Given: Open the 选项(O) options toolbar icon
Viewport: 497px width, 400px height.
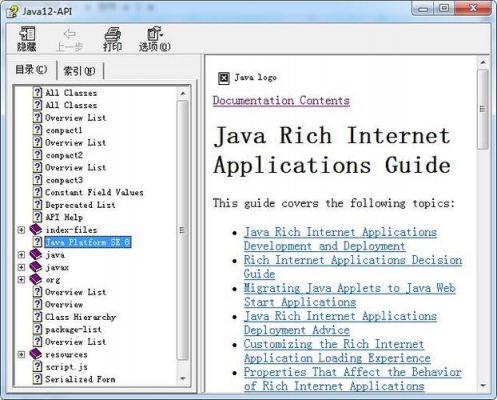Looking at the screenshot, I should [x=154, y=34].
